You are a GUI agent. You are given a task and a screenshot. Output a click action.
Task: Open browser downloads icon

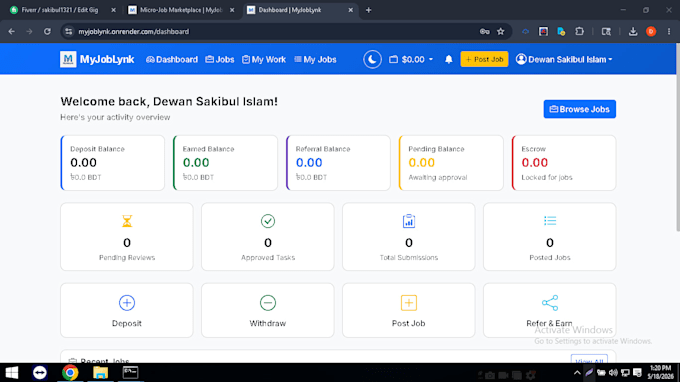point(633,31)
